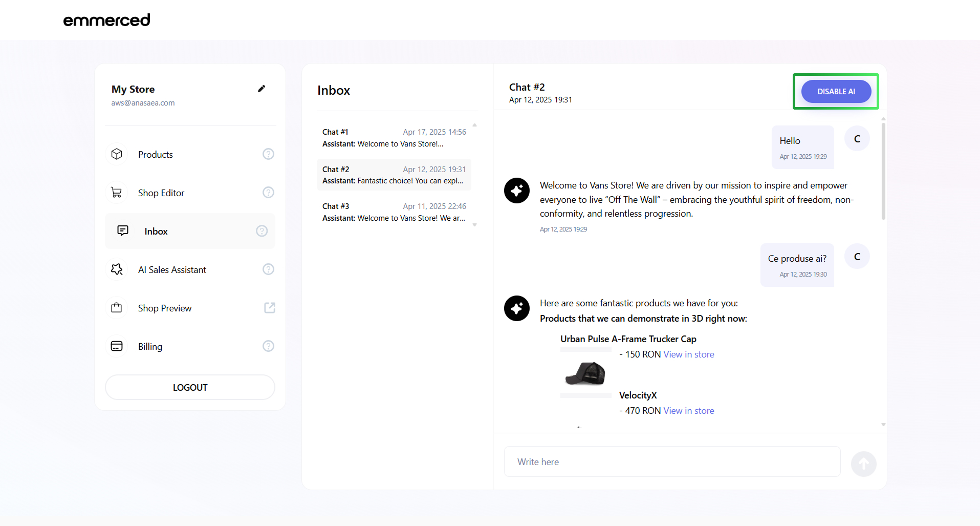Click the emmerced logo
The image size is (980, 526).
pos(106,20)
